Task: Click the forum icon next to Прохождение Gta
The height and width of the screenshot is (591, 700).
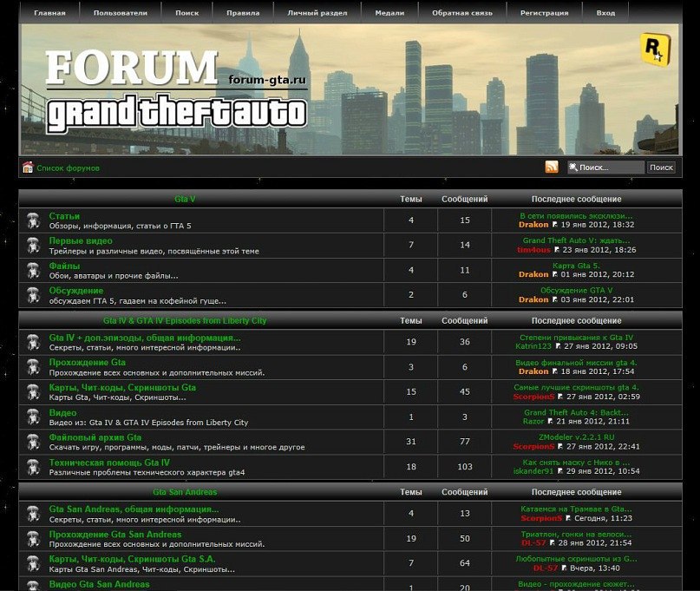Action: click(33, 367)
